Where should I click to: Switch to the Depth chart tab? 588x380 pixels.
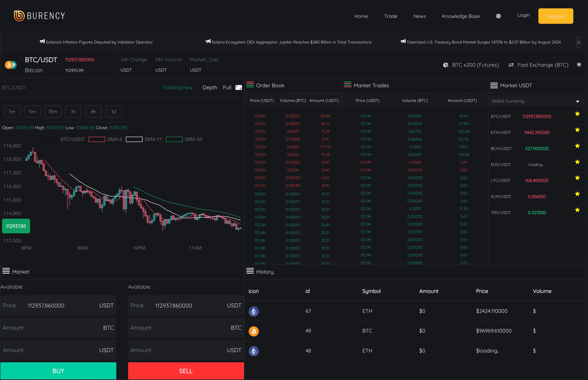pos(210,88)
